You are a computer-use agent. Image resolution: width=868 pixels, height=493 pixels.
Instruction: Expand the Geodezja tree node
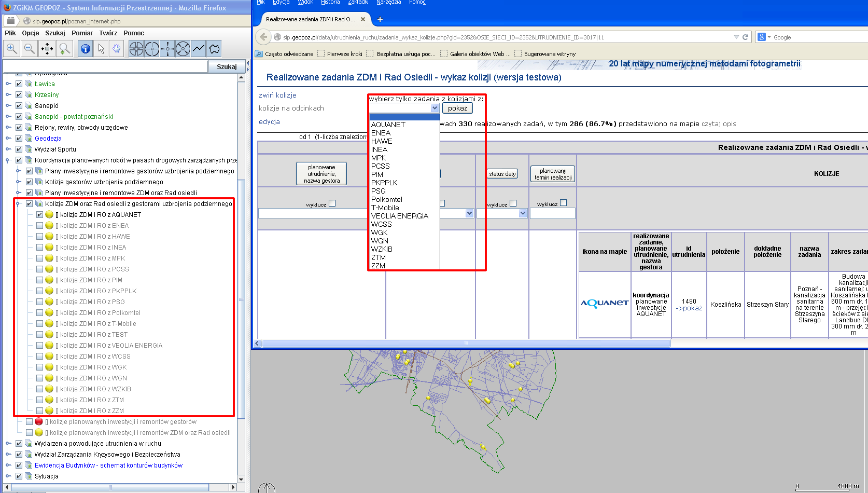tap(8, 138)
